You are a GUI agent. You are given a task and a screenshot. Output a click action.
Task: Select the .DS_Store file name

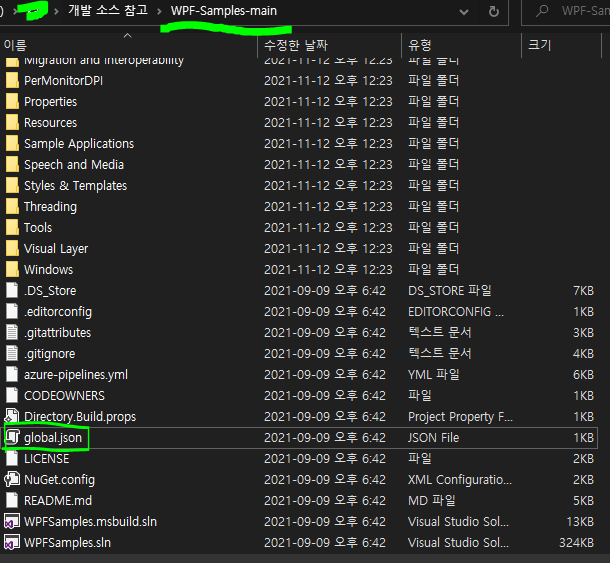pos(50,291)
